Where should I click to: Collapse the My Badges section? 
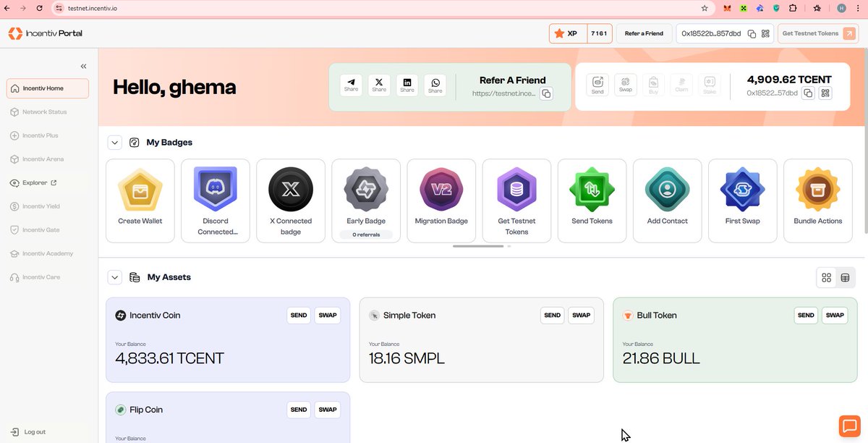pyautogui.click(x=115, y=143)
